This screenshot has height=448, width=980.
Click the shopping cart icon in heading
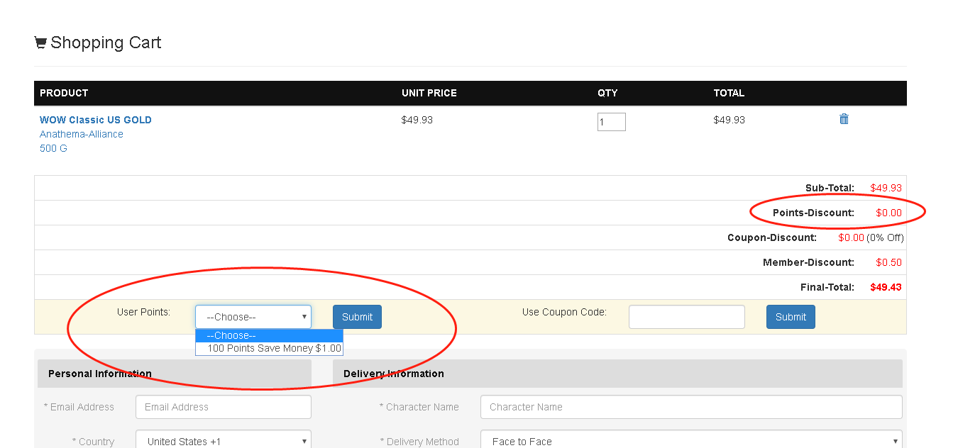[40, 43]
